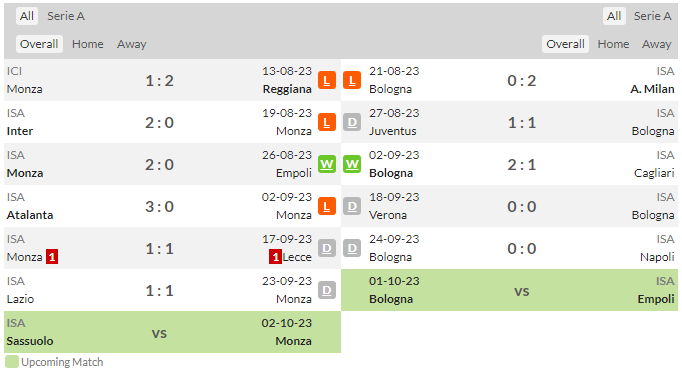
Task: Open the Inter 2:0 Monza score
Action: point(159,123)
